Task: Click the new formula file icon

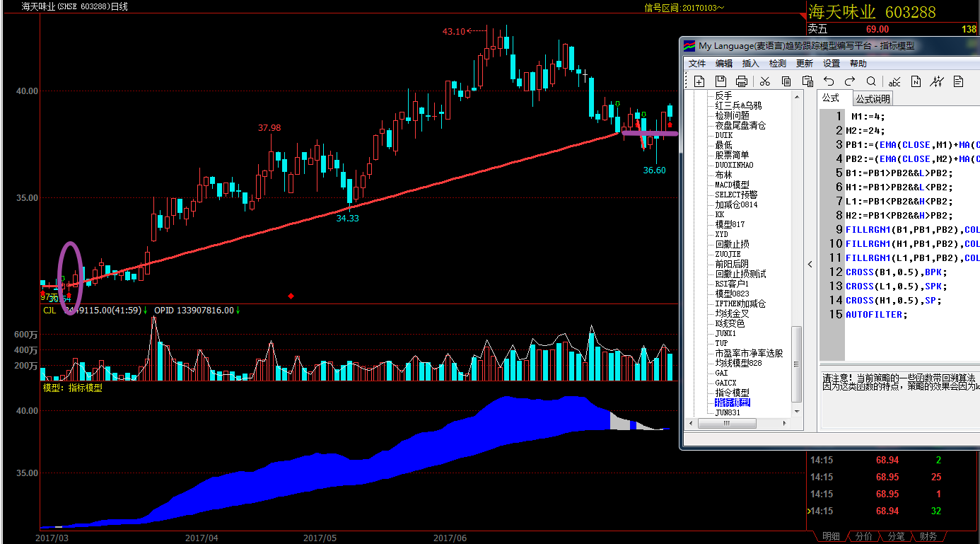Action: (699, 81)
